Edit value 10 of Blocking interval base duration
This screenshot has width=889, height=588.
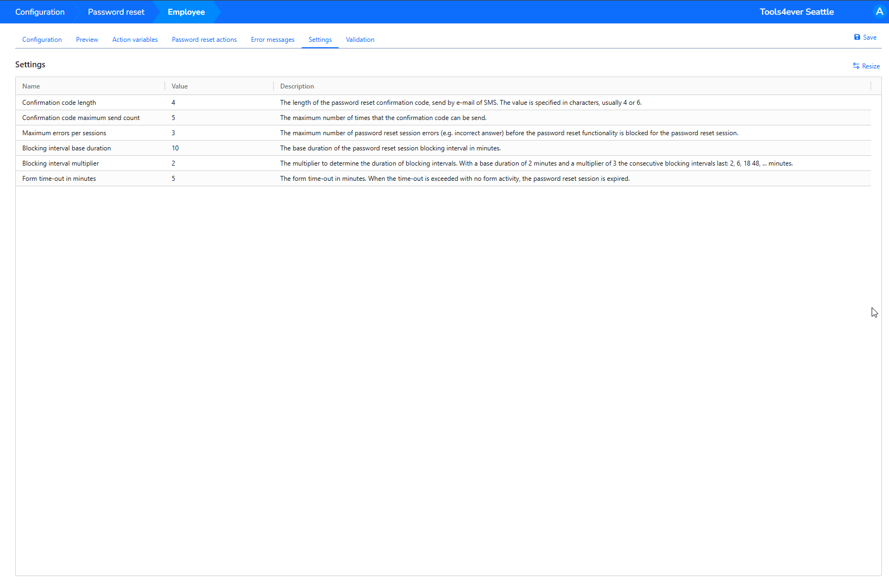pos(175,148)
